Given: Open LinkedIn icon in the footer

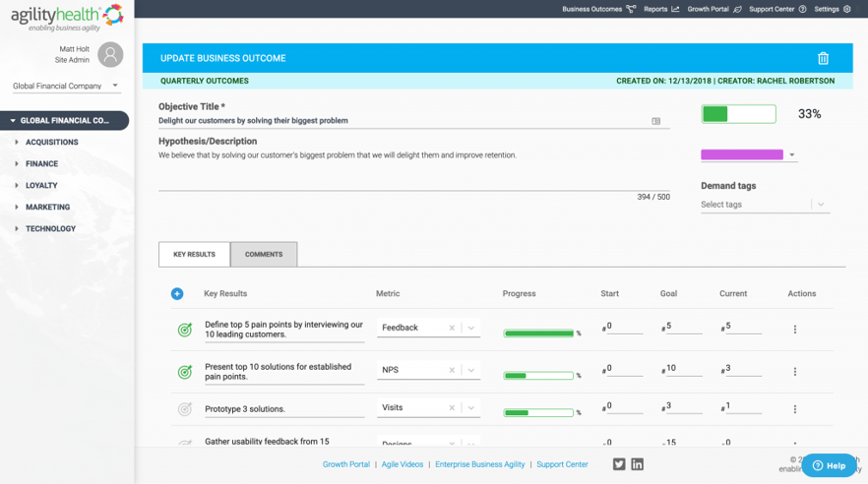Looking at the screenshot, I should 637,464.
